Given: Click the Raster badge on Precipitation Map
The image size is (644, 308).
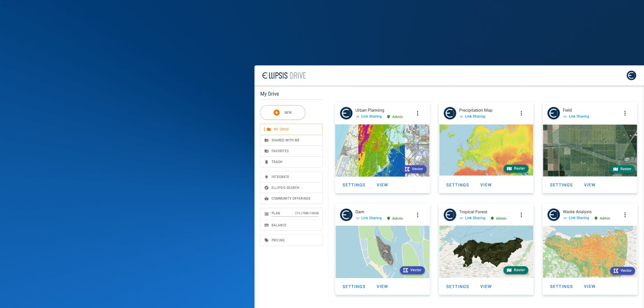Looking at the screenshot, I should 517,168.
